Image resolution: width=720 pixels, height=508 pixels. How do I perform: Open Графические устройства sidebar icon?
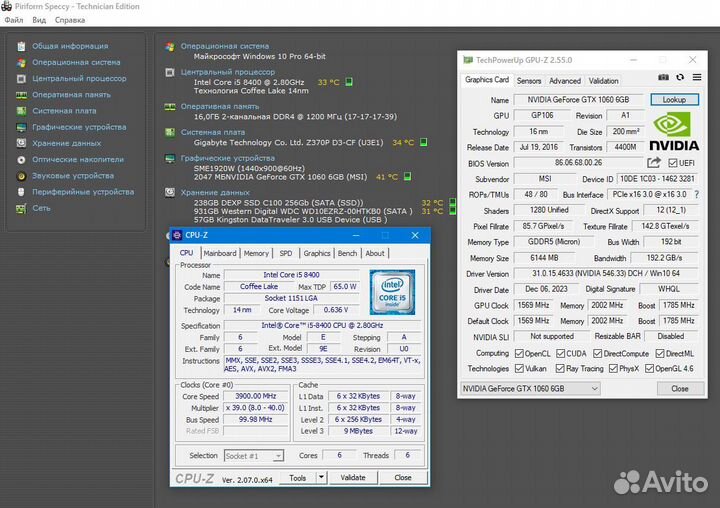coord(21,127)
